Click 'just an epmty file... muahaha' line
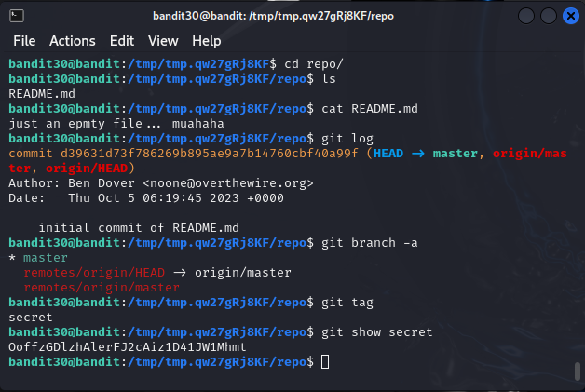Screen dimensions: 585x392 coord(116,124)
